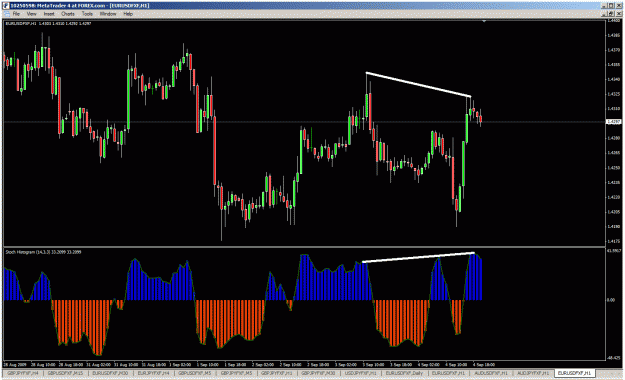
Task: Click the 4 Sep 18:00 time axis label
Action: [x=483, y=364]
